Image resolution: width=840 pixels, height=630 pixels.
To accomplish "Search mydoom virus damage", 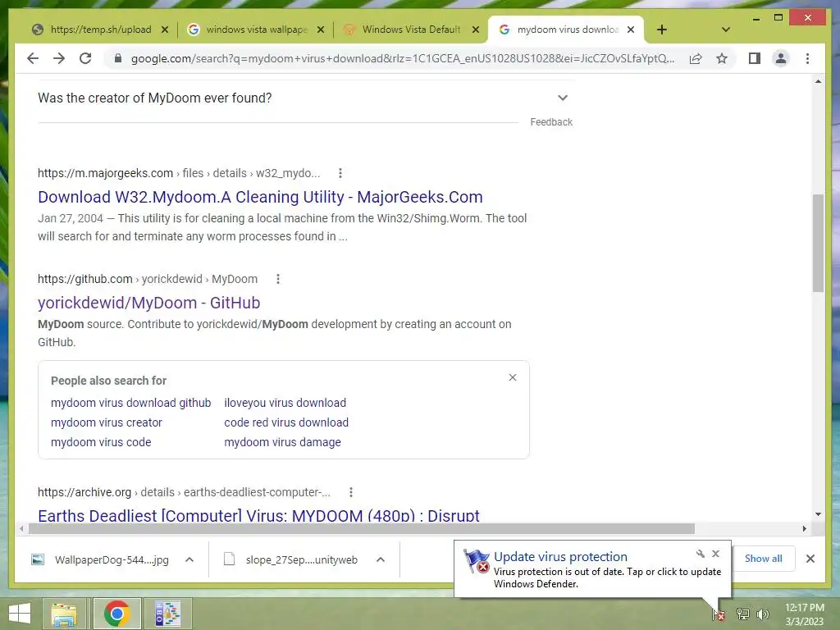I will [282, 442].
